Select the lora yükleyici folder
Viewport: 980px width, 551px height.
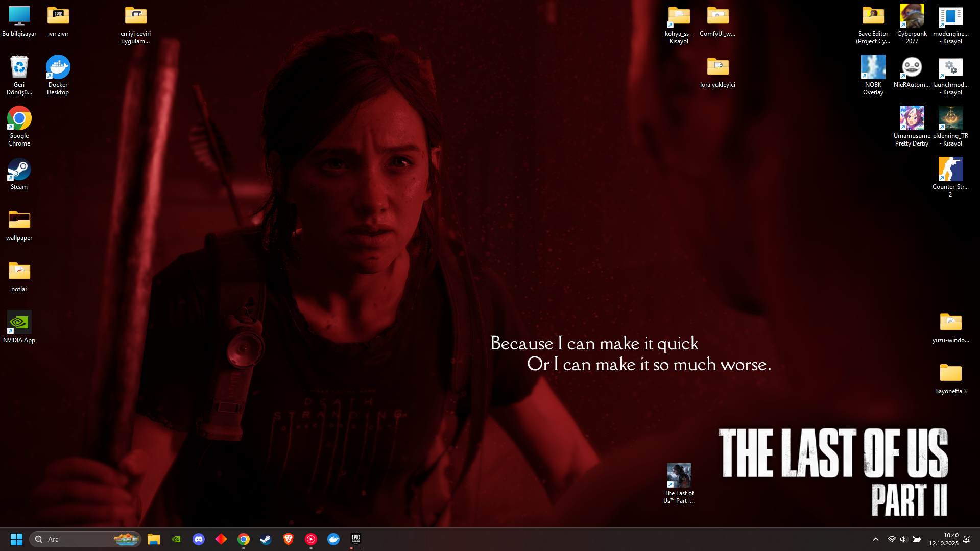tap(718, 72)
